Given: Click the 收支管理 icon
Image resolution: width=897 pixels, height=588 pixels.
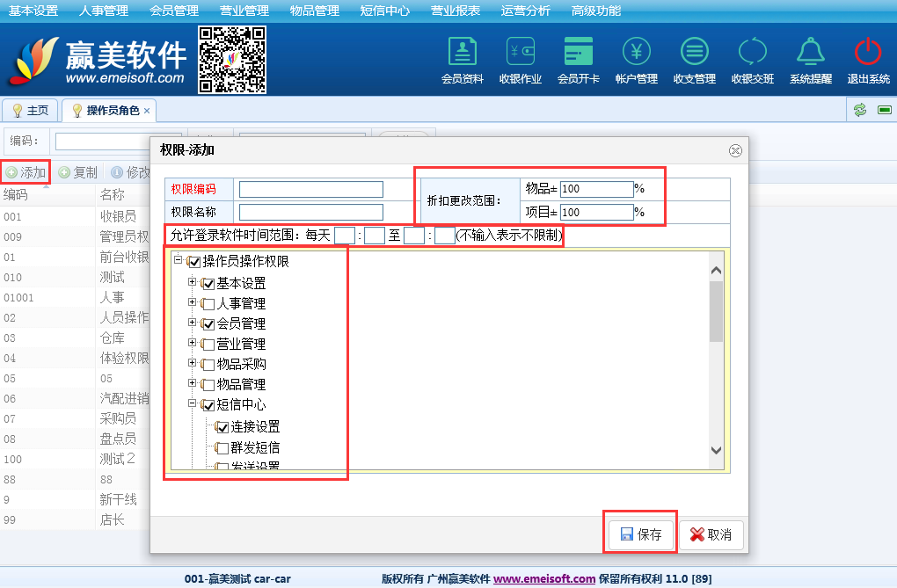Looking at the screenshot, I should 694,53.
